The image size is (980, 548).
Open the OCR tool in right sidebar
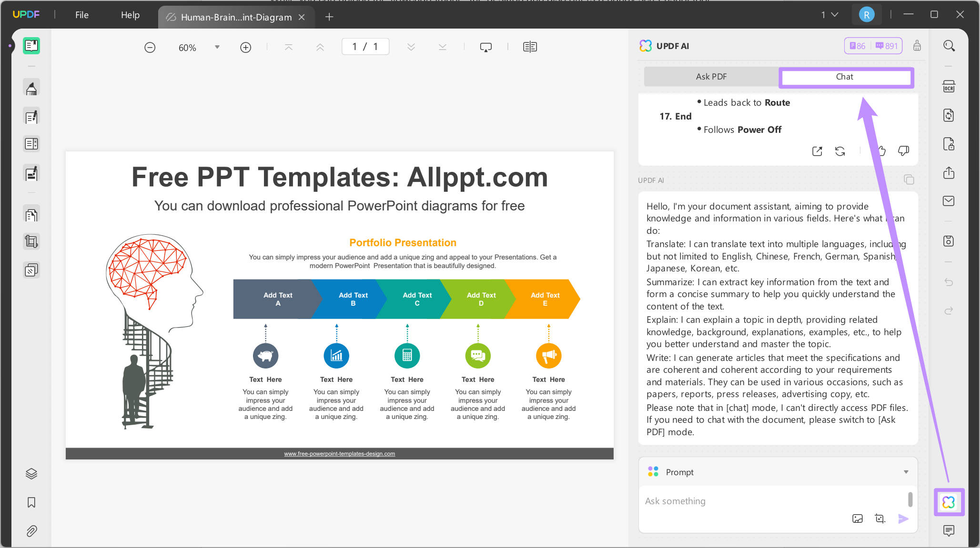tap(949, 87)
